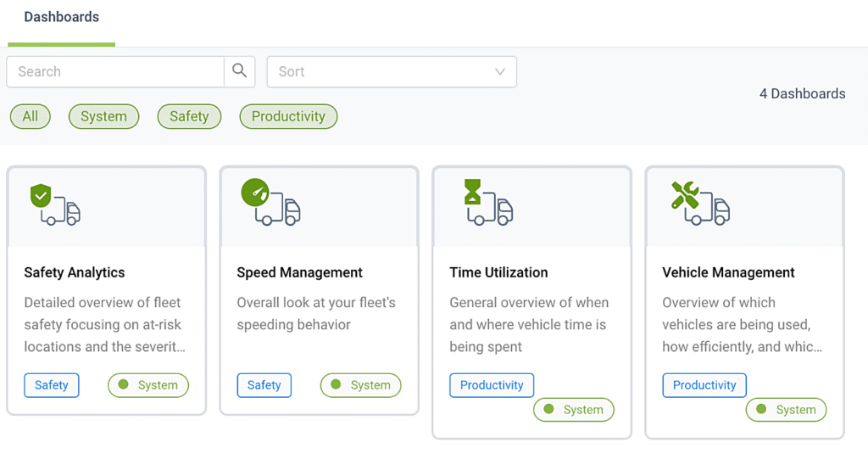
Task: Switch to the Dashboards tab
Action: (61, 17)
